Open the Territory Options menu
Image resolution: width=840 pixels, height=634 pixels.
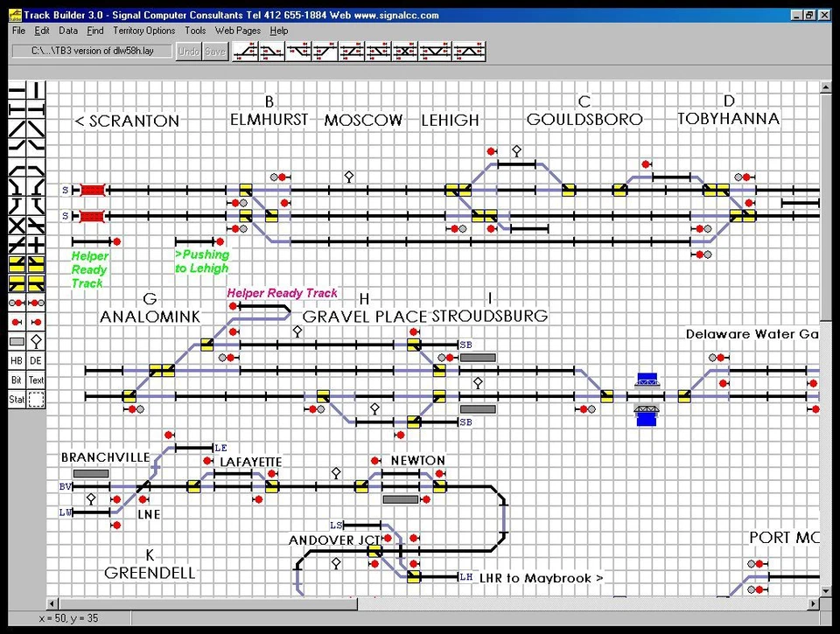pyautogui.click(x=143, y=31)
